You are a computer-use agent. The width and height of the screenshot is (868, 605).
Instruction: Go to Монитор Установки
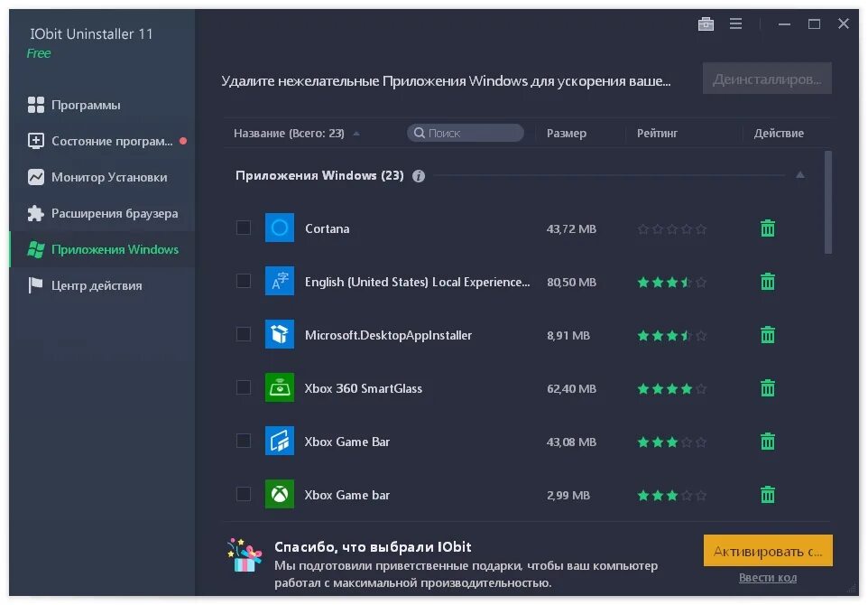(x=102, y=177)
